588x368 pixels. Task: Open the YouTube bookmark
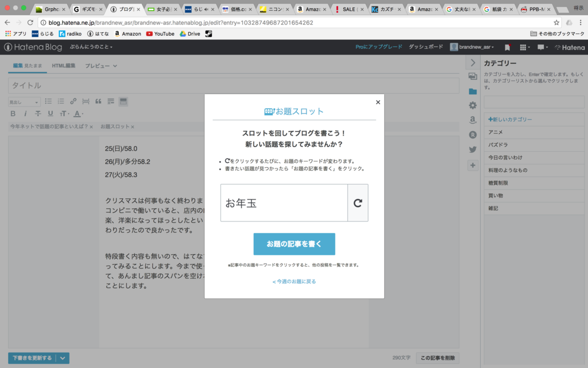click(160, 34)
